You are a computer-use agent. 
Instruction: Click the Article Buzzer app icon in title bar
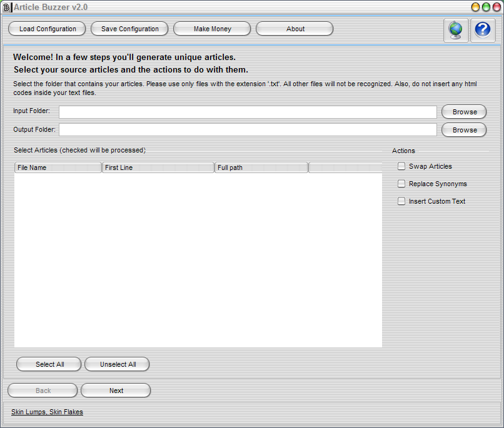tap(7, 7)
